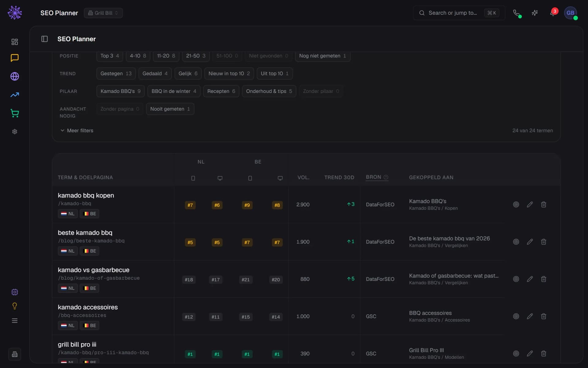Click the target icon for kamado bbq kopen

click(516, 205)
